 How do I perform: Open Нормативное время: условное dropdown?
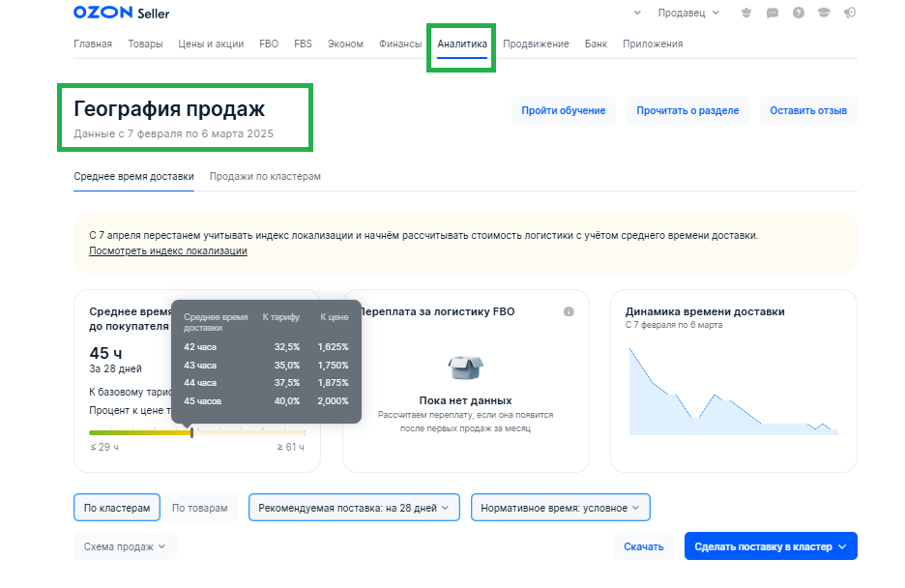tap(560, 507)
